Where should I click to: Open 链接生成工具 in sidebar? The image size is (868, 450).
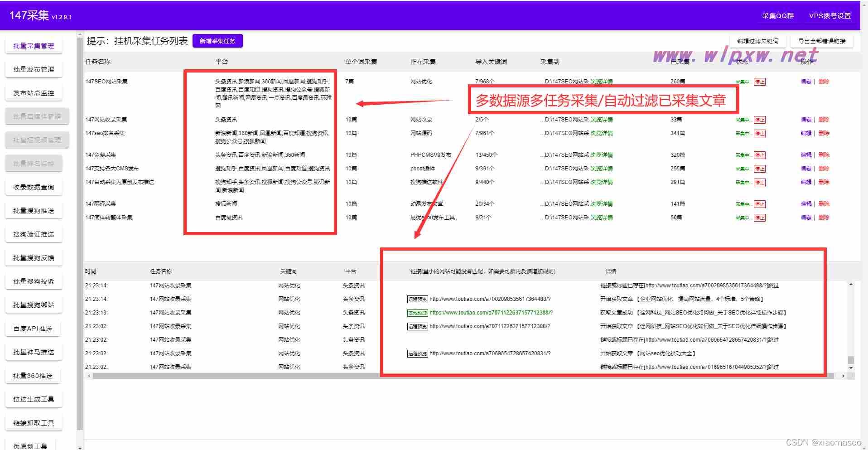pyautogui.click(x=34, y=399)
